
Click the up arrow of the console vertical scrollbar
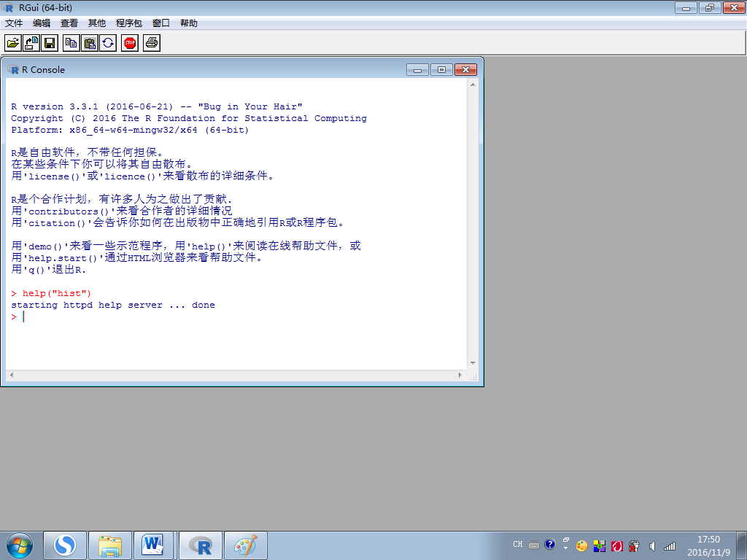473,85
